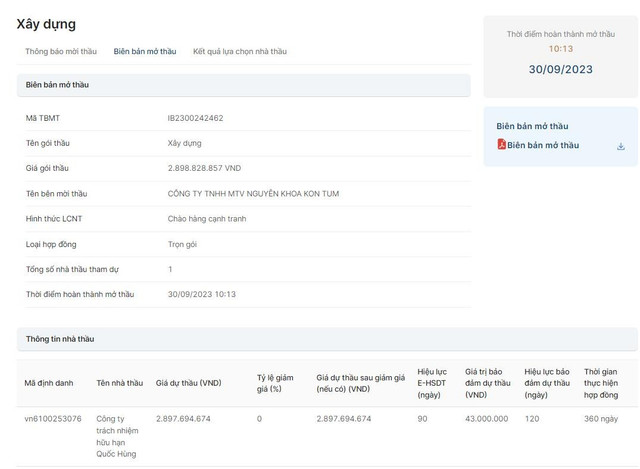Viewport: 640px width, 469px height.
Task: Click the Giá dự thầu (VND) column header
Action: point(188,383)
